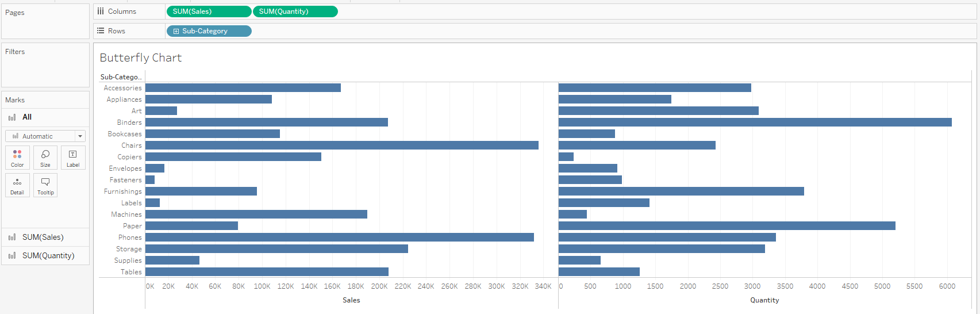Click the Storage bar in Sales chart
This screenshot has width=980, height=314.
[276, 249]
